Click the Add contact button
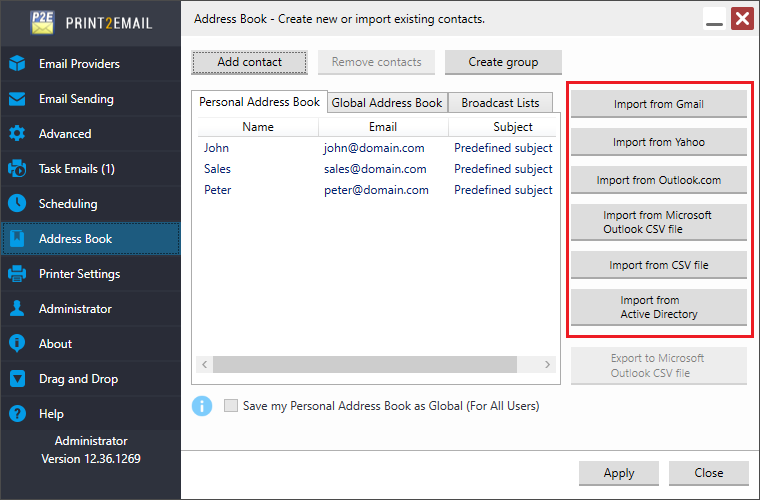Screen dimensions: 760x500 (x=250, y=62)
